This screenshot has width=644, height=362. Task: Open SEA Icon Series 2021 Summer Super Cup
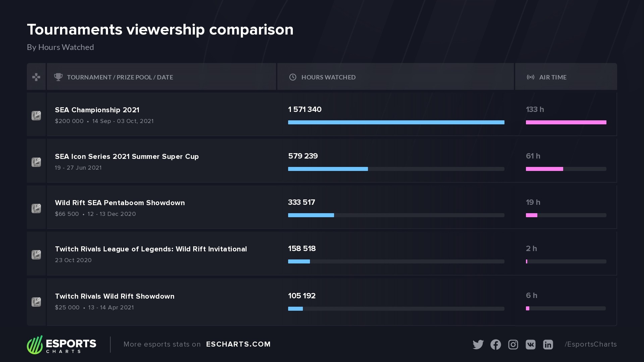tap(127, 157)
